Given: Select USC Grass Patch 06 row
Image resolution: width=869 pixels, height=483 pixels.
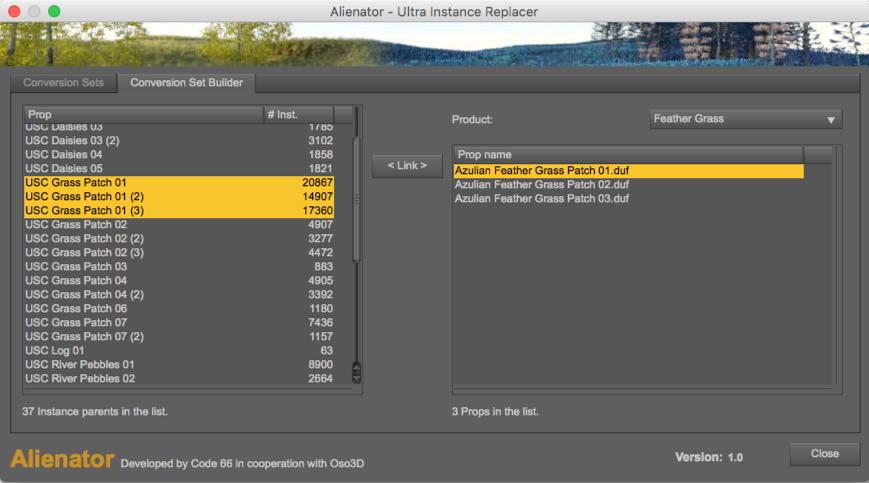Looking at the screenshot, I should tap(178, 309).
